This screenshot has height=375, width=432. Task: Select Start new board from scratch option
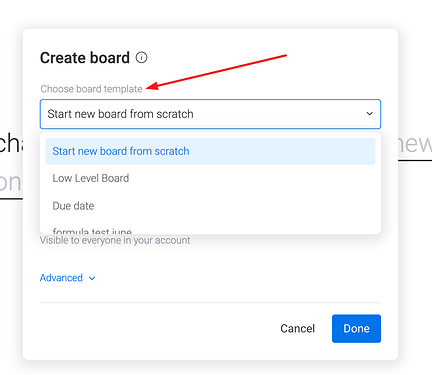[210, 151]
